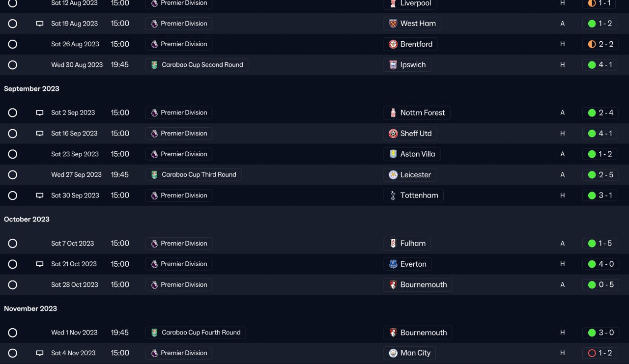629x364 pixels.
Task: Click the September 2023 month header
Action: click(x=31, y=89)
